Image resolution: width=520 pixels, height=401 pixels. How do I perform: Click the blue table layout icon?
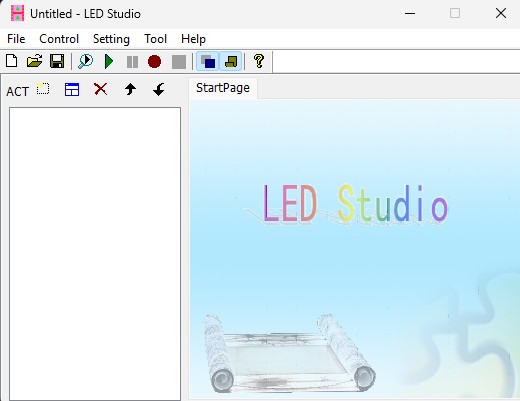point(72,89)
